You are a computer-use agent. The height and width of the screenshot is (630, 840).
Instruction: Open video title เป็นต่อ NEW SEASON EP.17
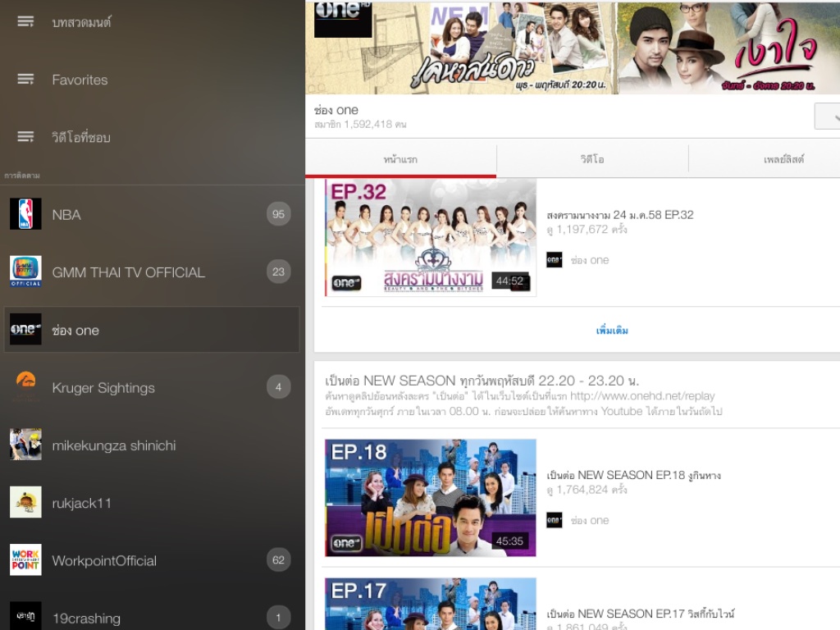point(641,614)
